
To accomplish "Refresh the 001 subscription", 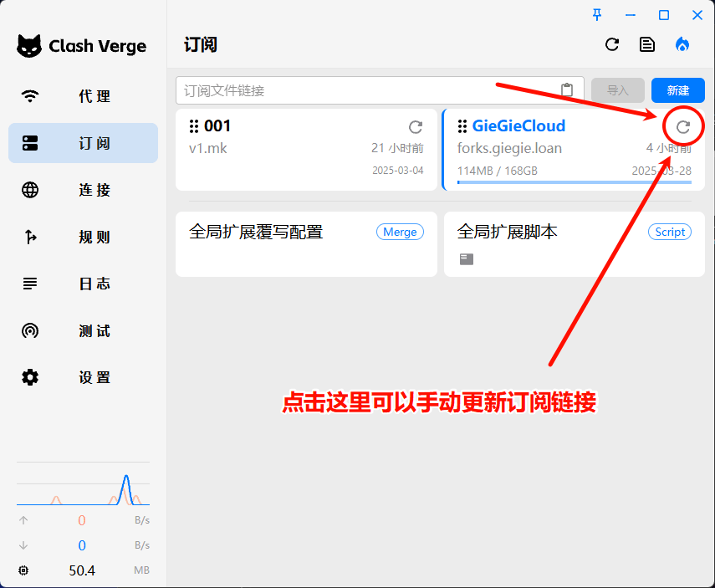I will click(x=416, y=127).
